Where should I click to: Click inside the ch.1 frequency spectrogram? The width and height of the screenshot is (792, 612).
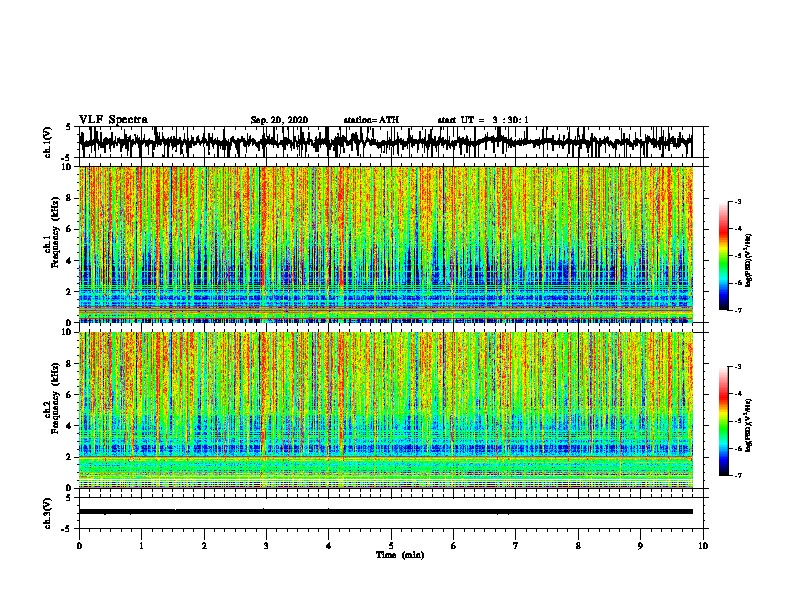point(386,244)
